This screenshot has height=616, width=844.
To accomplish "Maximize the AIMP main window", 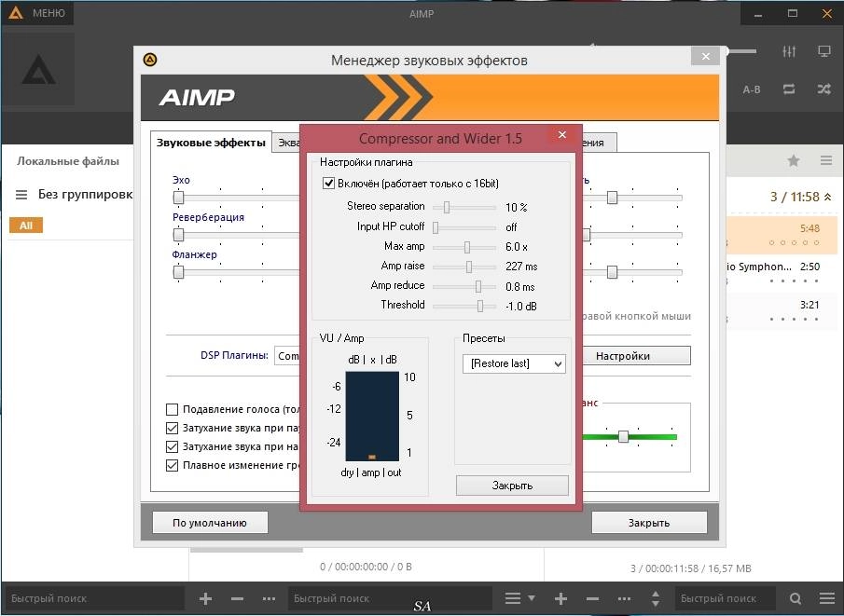I will tap(793, 13).
